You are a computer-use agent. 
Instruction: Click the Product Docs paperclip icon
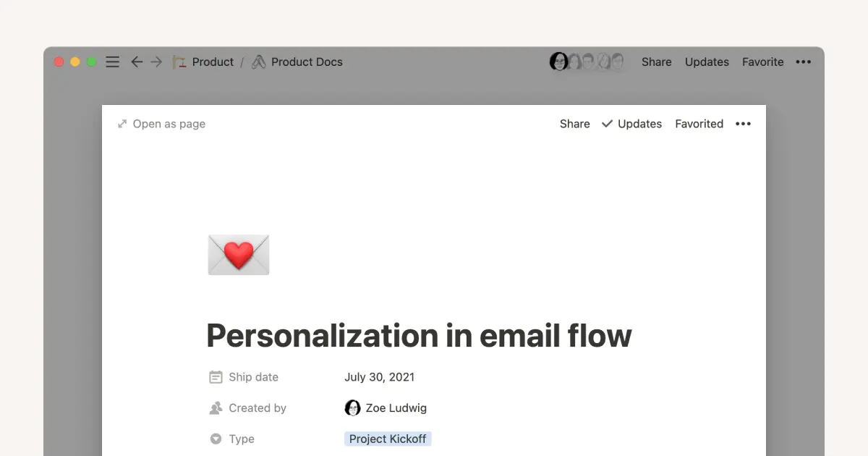(258, 62)
